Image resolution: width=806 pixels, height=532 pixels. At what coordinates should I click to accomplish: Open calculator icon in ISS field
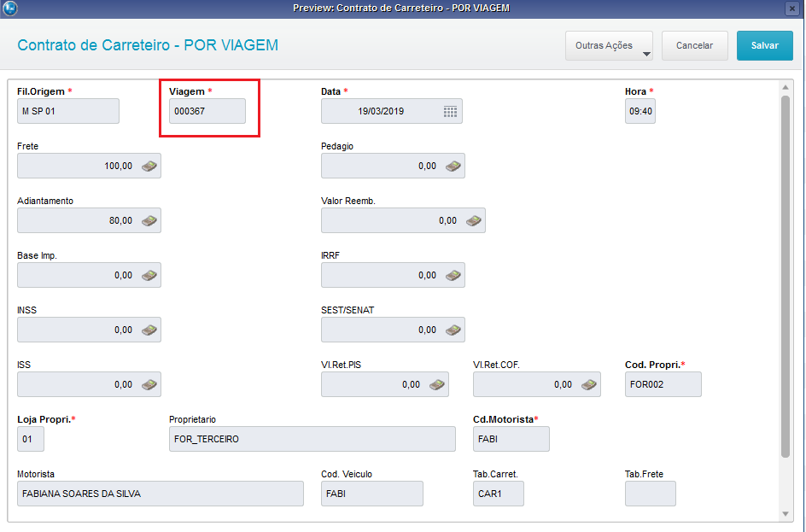coord(149,384)
